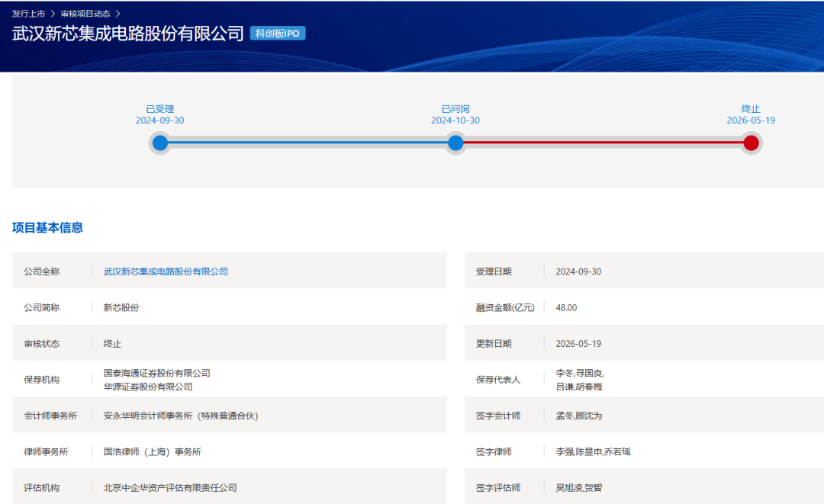Open the 审核项目动态 breadcrumb link

(85, 14)
